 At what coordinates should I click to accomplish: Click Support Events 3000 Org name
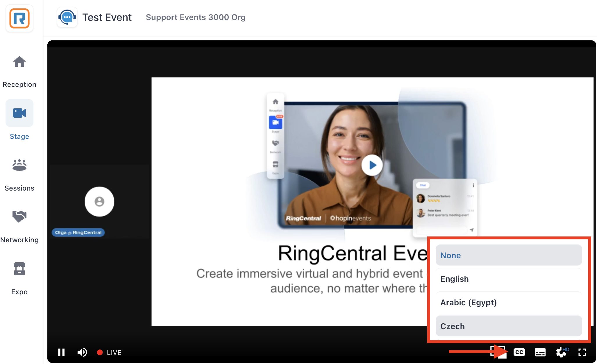tap(196, 17)
